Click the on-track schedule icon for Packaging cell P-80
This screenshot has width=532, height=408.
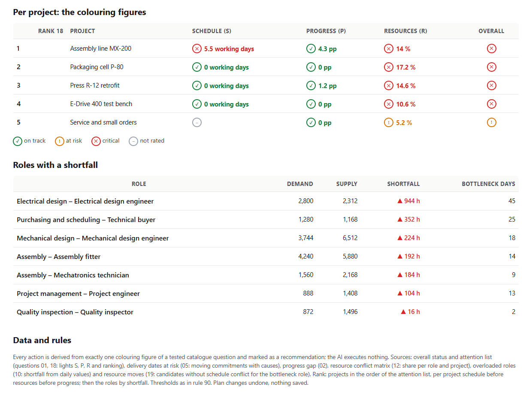click(x=197, y=67)
